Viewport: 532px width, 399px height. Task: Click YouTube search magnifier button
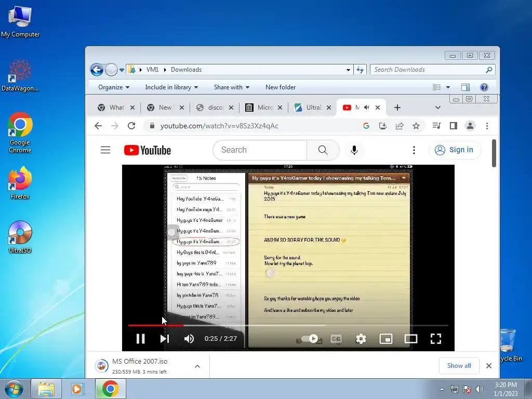(323, 150)
